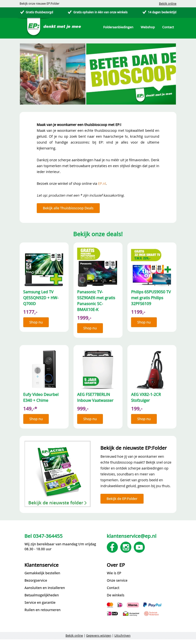
Task: Open the Betaalmogelijkheden link
Action: (42, 595)
